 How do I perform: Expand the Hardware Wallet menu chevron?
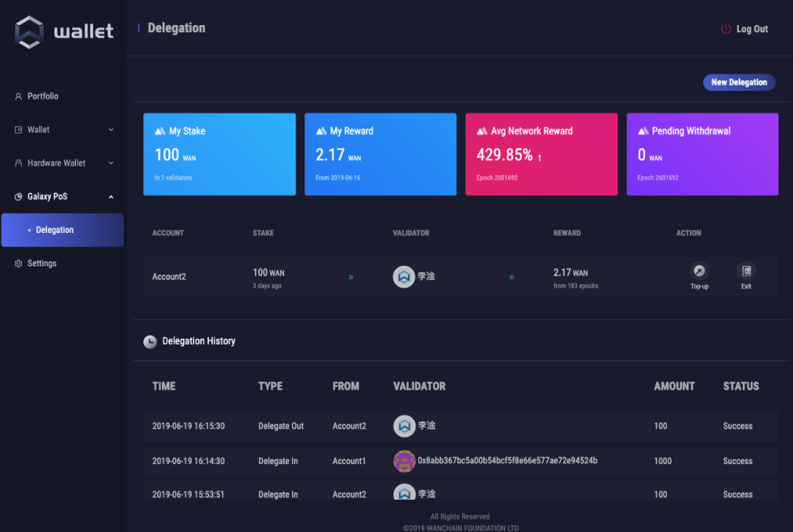click(111, 163)
